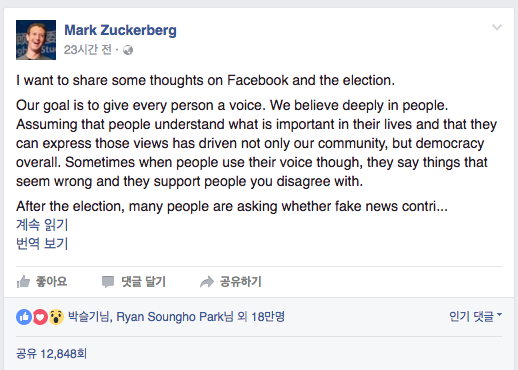Click 번역 보기 to see translation
The width and height of the screenshot is (518, 370).
point(42,243)
